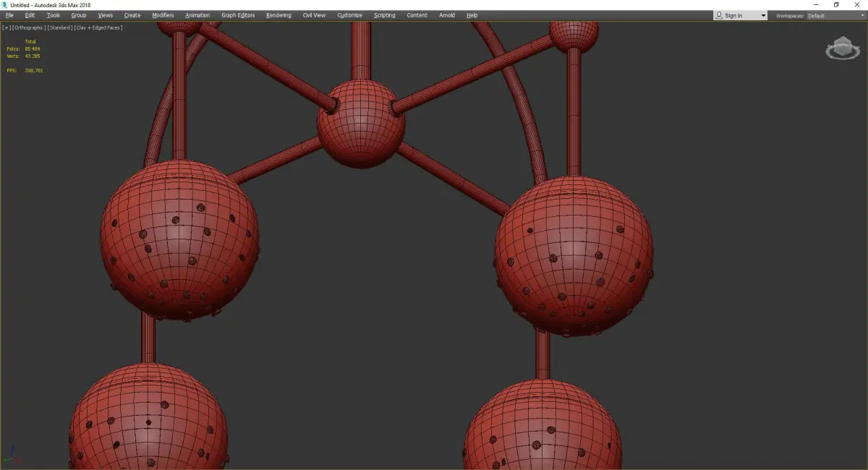
Task: Minimize the 3ds Max window
Action: coord(817,5)
